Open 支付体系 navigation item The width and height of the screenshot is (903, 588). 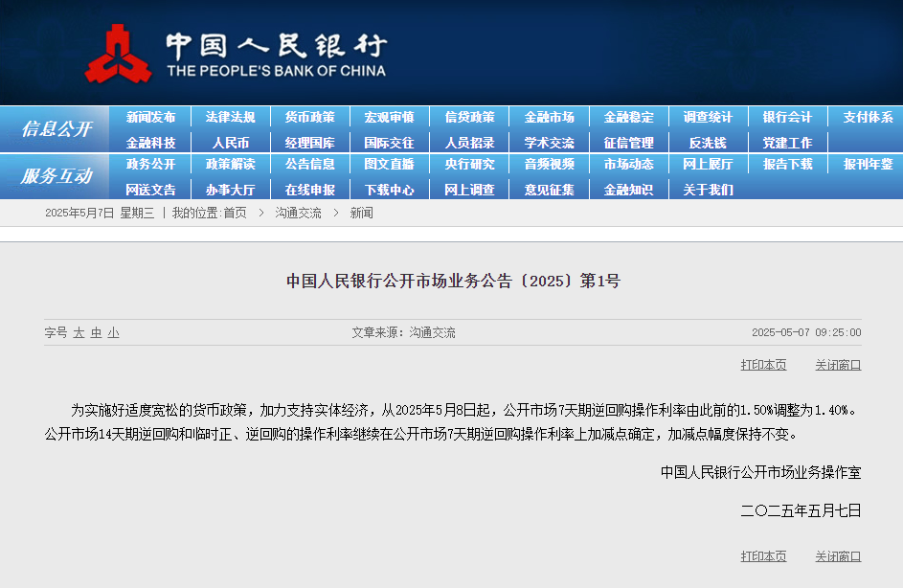pos(868,117)
